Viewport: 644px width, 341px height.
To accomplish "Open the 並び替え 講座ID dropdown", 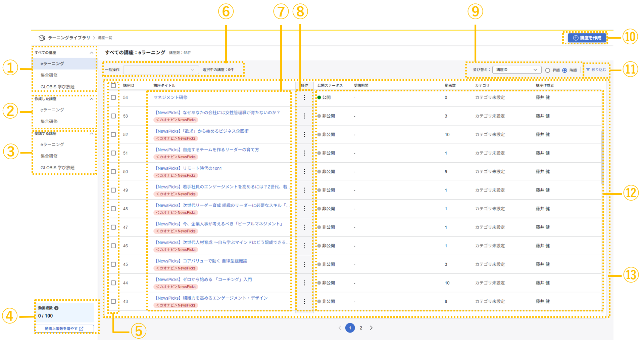I will (516, 70).
